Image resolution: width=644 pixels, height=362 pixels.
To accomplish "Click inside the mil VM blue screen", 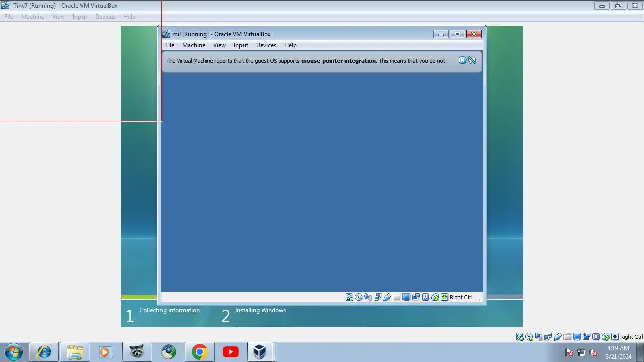I will click(322, 181).
